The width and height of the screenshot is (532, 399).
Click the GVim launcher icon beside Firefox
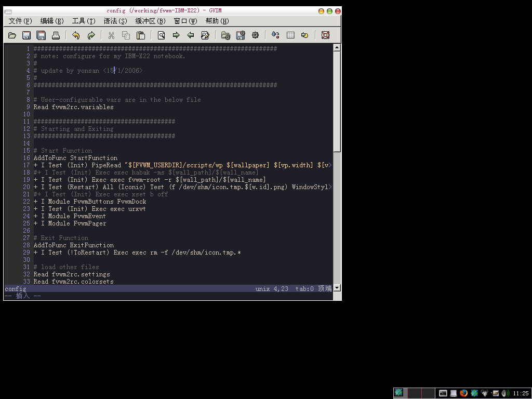[x=474, y=393]
